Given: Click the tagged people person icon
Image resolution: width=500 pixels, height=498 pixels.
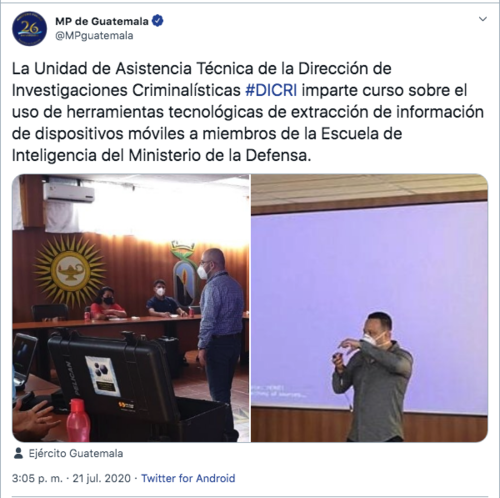Looking at the screenshot, I should click(19, 453).
